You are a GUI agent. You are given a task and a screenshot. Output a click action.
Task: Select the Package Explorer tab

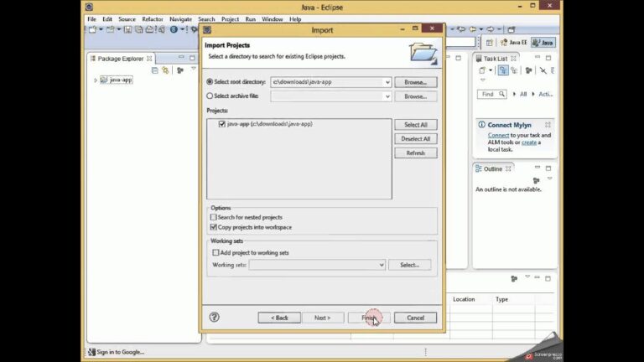(121, 59)
